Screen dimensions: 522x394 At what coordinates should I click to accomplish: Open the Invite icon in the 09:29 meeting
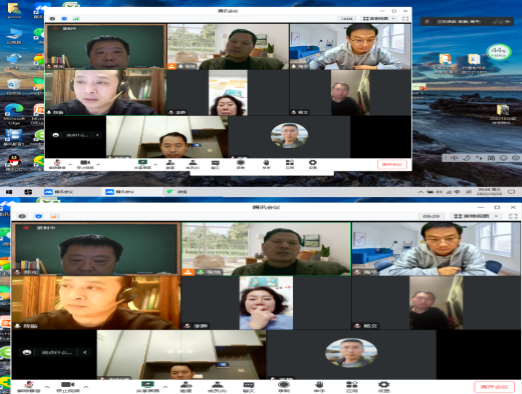[x=186, y=387]
